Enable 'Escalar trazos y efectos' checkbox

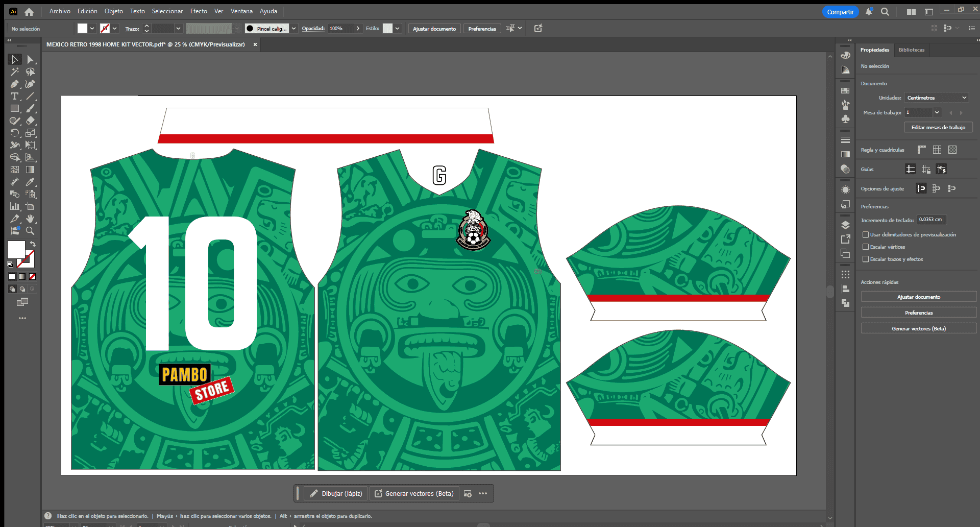coord(866,259)
